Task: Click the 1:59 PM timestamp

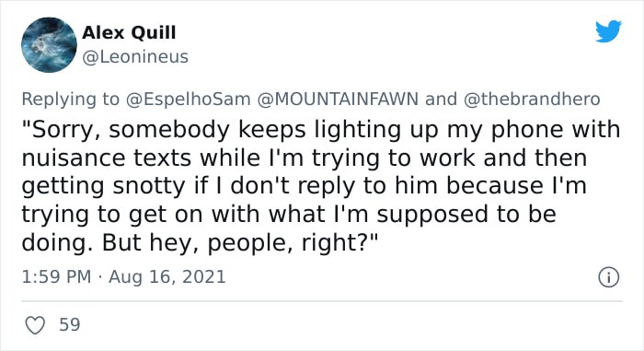Action: (x=56, y=276)
